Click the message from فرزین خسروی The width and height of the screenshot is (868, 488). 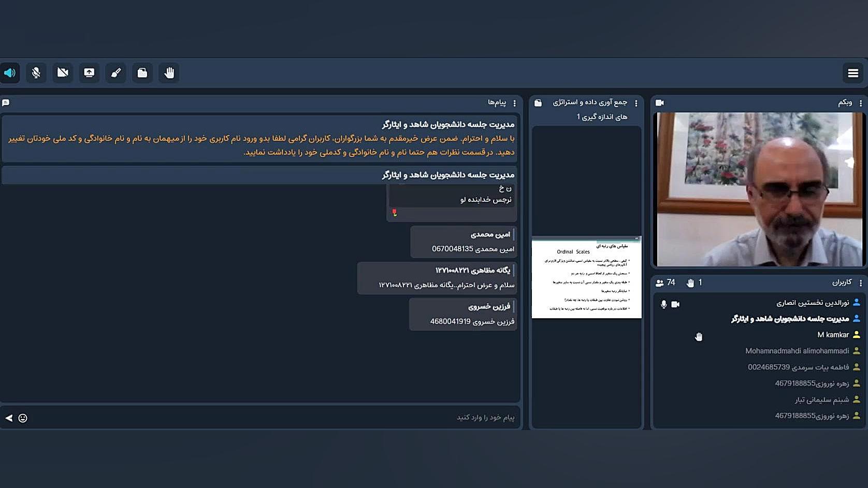pyautogui.click(x=463, y=314)
